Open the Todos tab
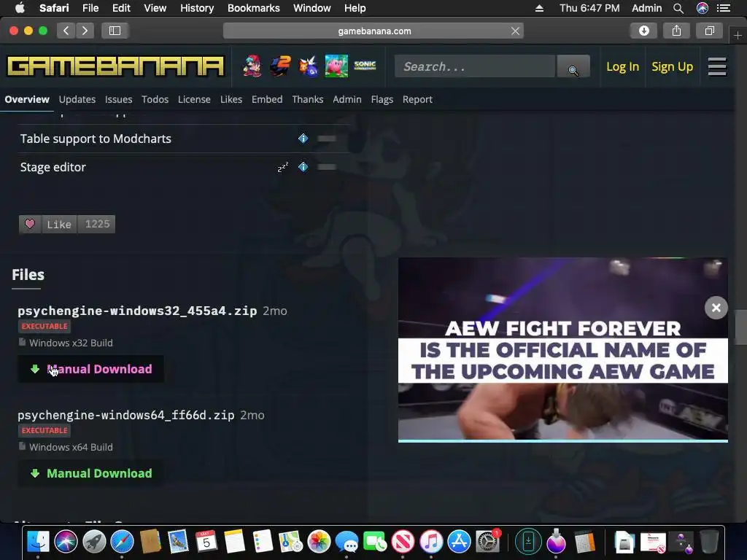Image resolution: width=747 pixels, height=560 pixels. point(155,99)
